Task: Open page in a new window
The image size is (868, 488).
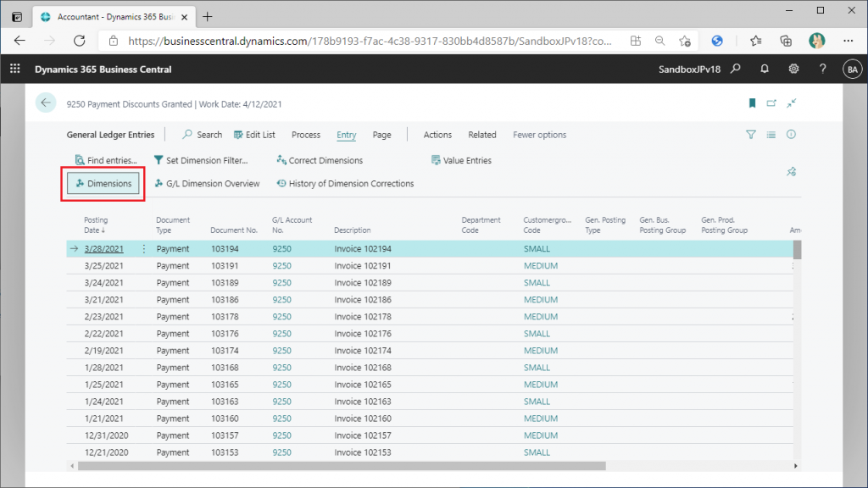Action: tap(771, 103)
